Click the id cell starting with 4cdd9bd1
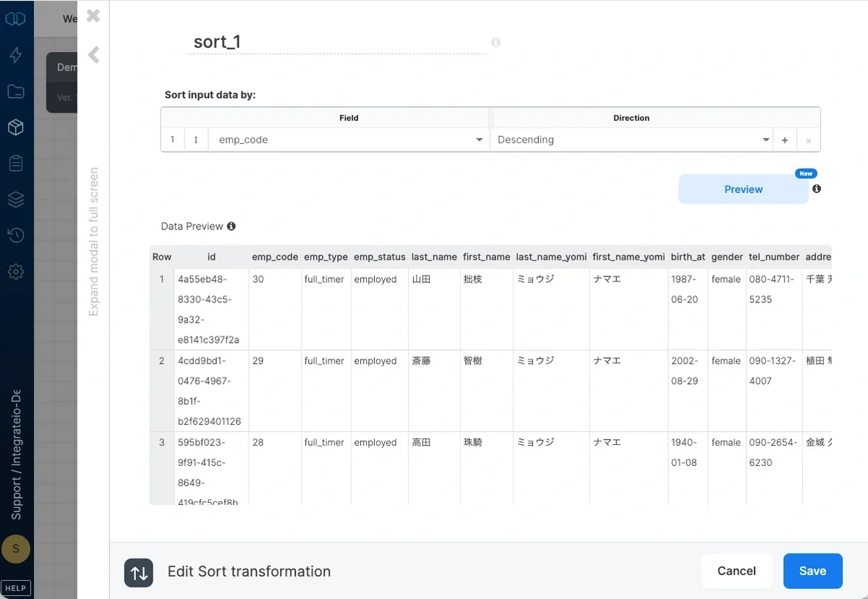Screen dimensions: 868x599 tap(211, 391)
